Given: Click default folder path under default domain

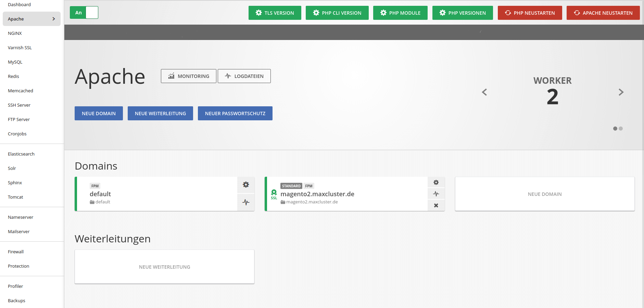Looking at the screenshot, I should pyautogui.click(x=100, y=202).
